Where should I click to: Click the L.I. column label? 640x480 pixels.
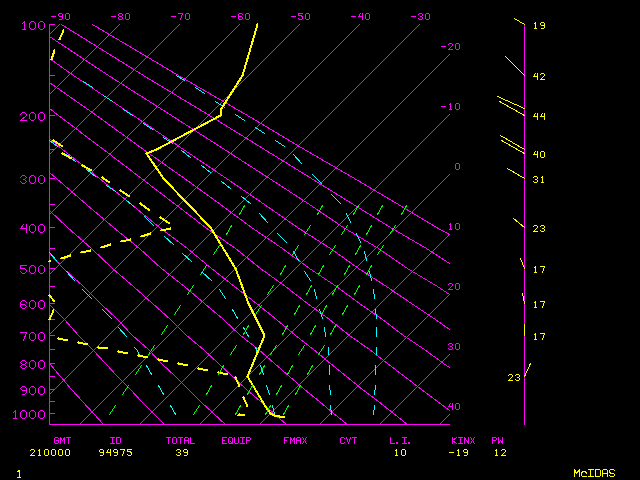[400, 440]
